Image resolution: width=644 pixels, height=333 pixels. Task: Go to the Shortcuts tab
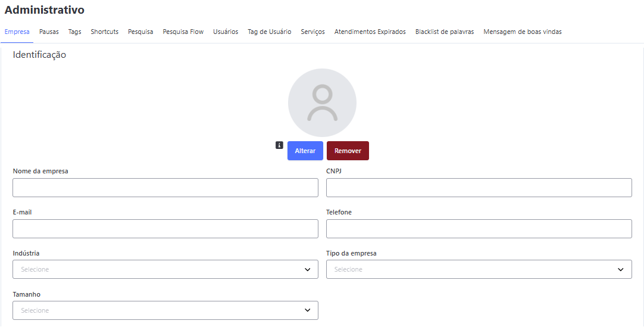[105, 32]
